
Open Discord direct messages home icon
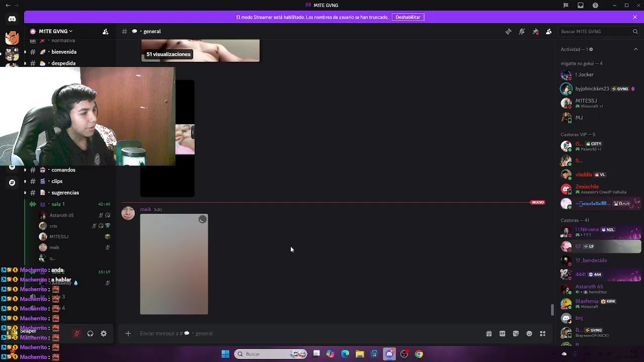coord(12,19)
